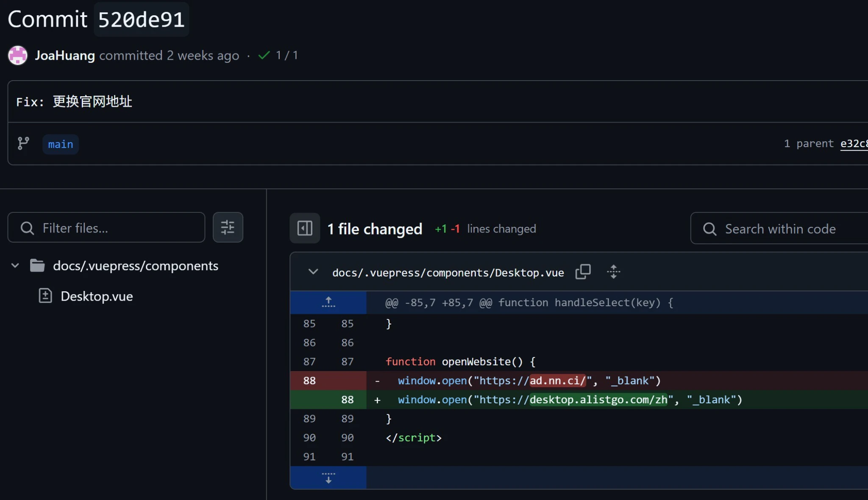Select deleted line number 88
The height and width of the screenshot is (500, 868).
pos(309,381)
